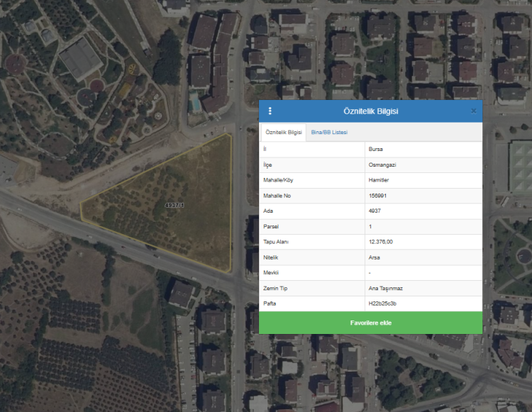Click the Pafta code H22b25c3b

[x=382, y=304]
